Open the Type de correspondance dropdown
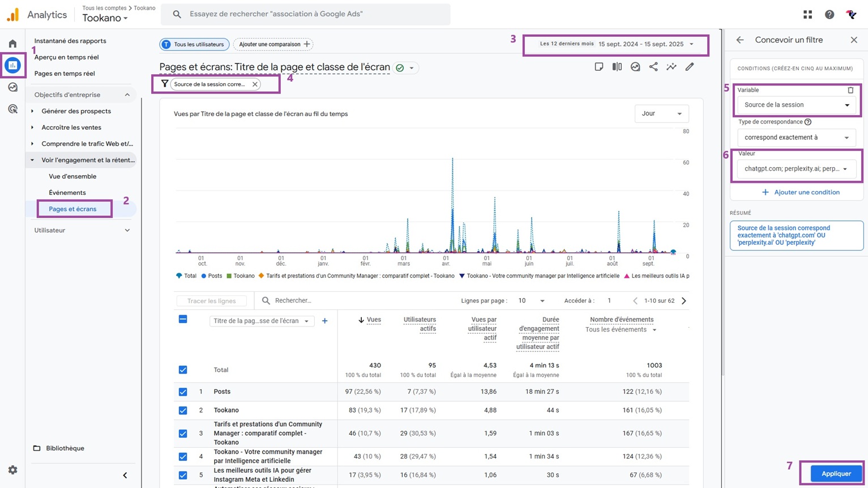 (x=796, y=137)
